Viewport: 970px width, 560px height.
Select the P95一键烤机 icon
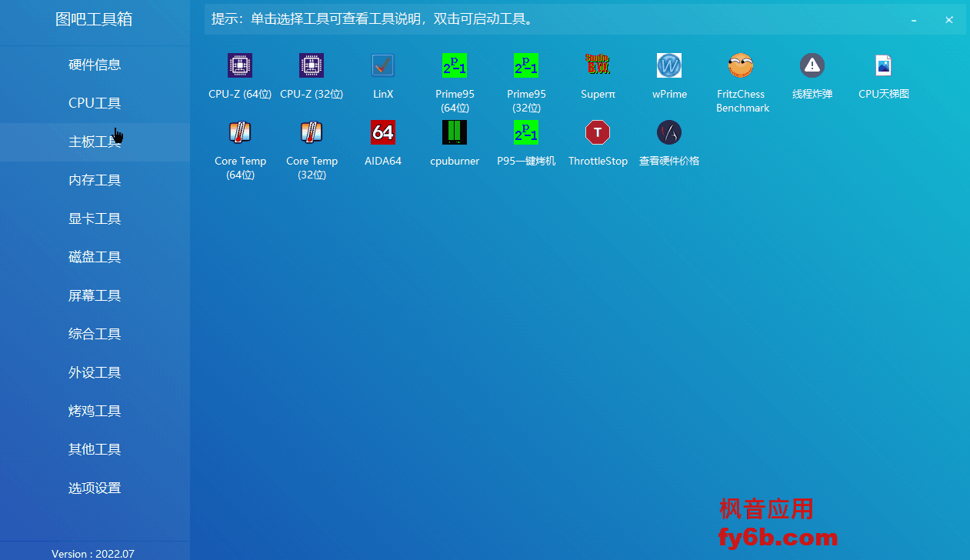(x=526, y=132)
